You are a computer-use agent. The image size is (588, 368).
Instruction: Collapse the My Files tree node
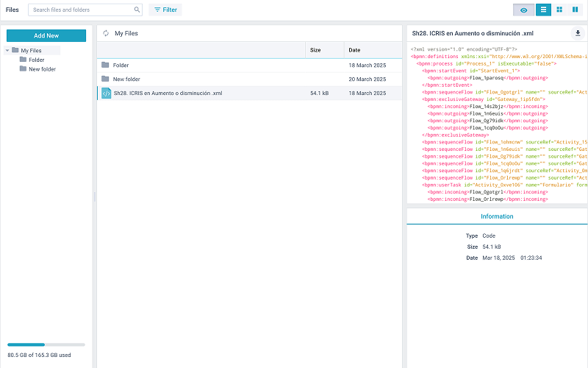7,50
